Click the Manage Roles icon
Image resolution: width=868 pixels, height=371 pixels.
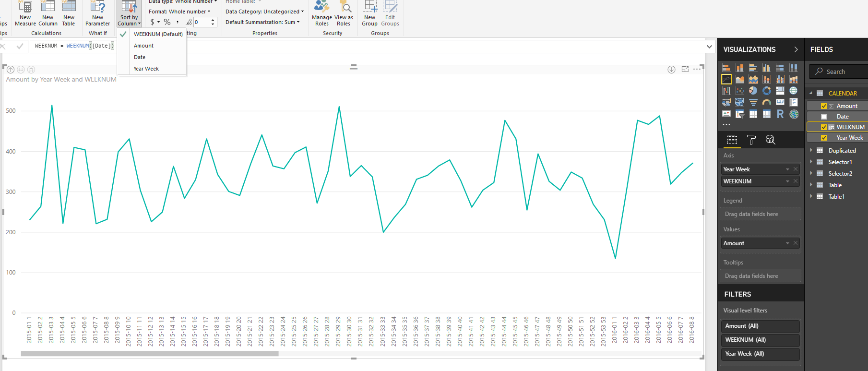pyautogui.click(x=321, y=13)
